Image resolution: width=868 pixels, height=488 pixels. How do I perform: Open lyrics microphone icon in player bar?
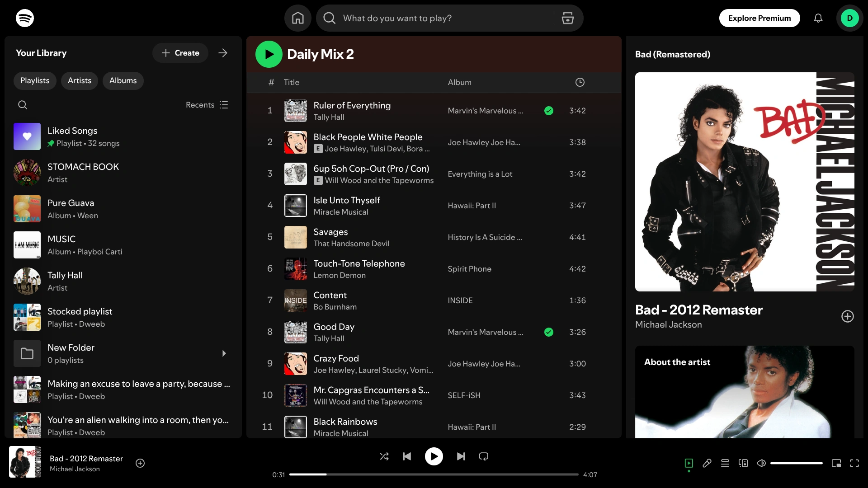[x=707, y=463]
